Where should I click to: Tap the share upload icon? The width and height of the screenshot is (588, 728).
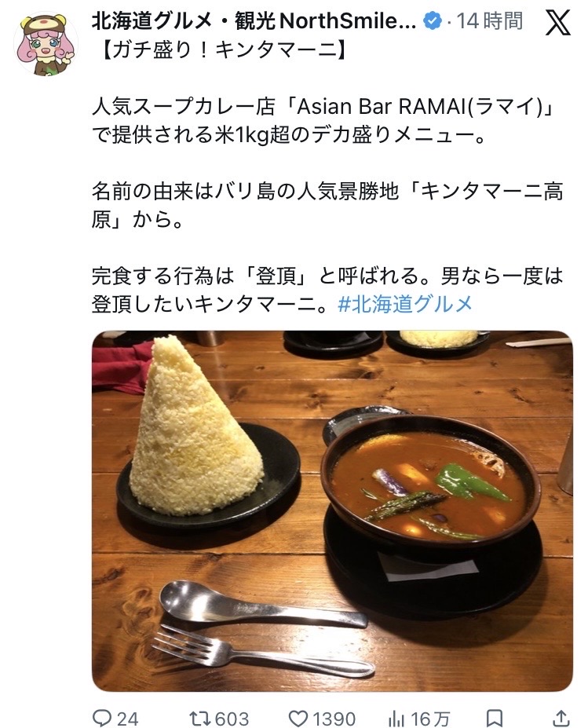[x=561, y=718]
